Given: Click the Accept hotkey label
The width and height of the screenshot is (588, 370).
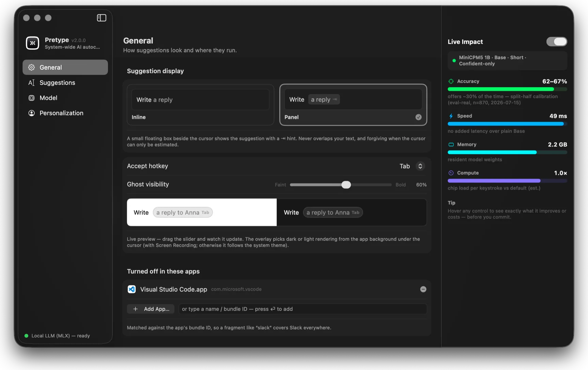Looking at the screenshot, I should pyautogui.click(x=148, y=166).
